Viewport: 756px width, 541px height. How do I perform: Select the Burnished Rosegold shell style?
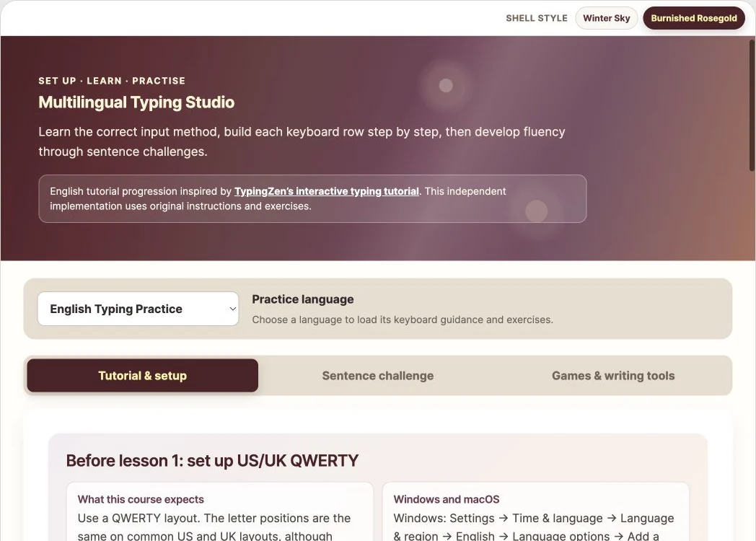[693, 18]
